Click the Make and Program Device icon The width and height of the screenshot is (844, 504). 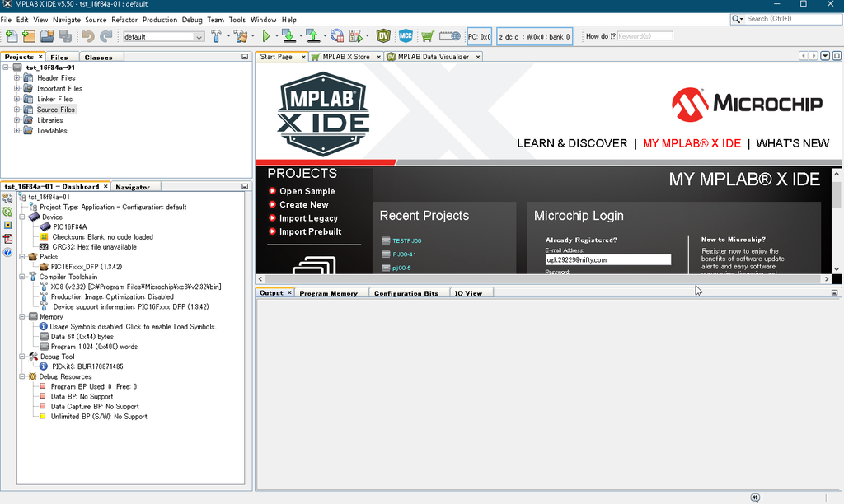pyautogui.click(x=289, y=36)
